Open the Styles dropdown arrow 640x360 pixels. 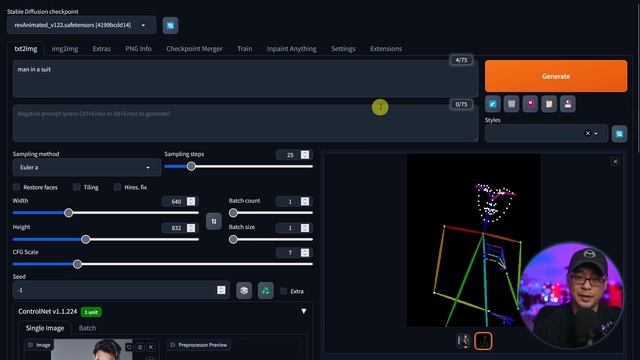596,133
